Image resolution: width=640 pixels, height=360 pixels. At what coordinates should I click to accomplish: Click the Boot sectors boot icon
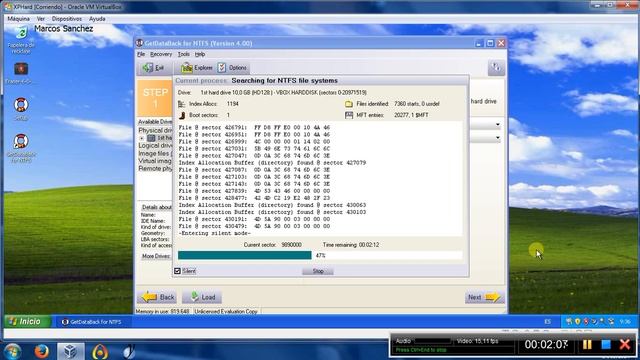tap(182, 115)
